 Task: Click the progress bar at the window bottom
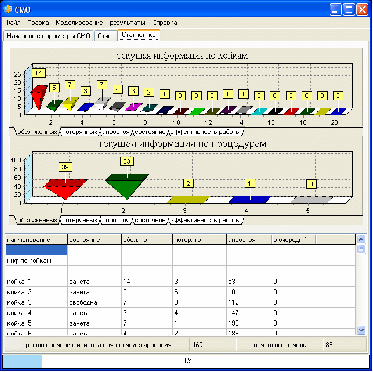point(186,361)
